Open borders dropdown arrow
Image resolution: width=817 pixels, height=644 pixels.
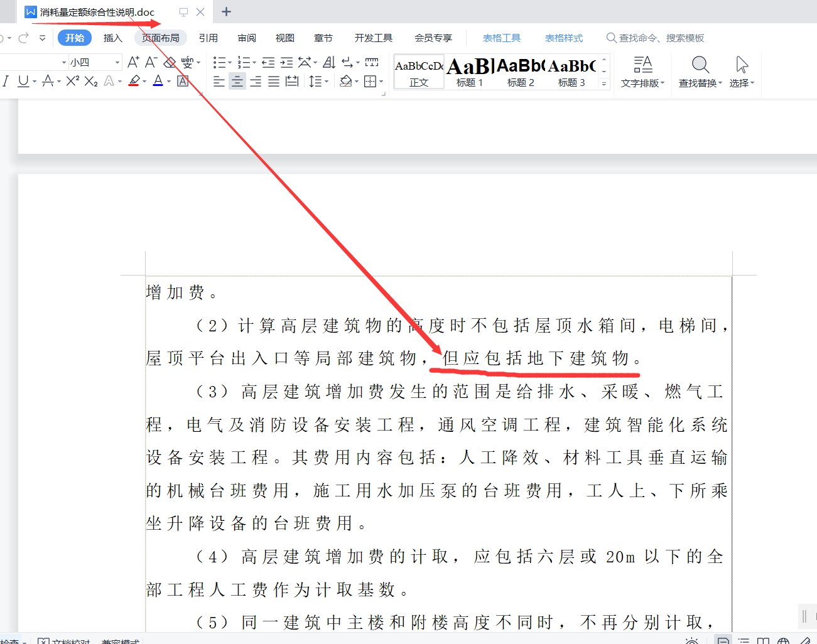pos(381,82)
